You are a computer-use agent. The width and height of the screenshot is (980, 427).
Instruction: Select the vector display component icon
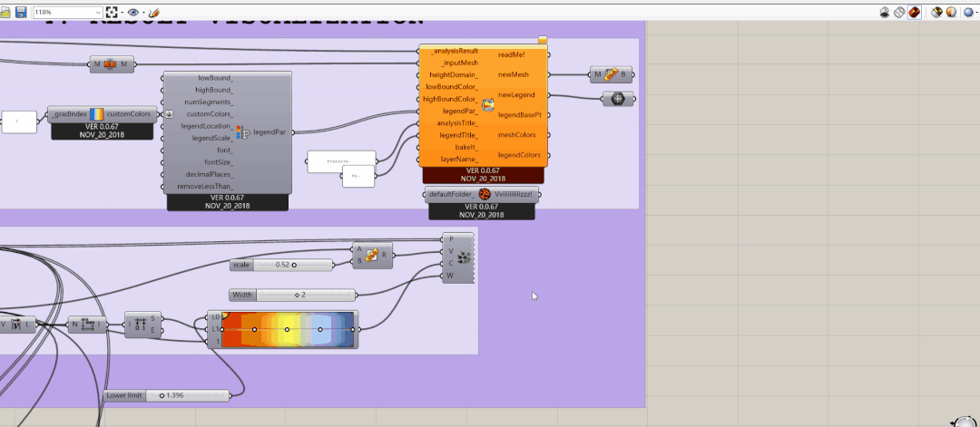click(464, 257)
